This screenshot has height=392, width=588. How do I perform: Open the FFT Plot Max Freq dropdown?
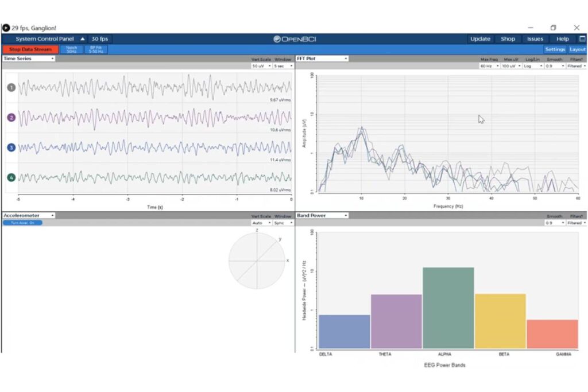pyautogui.click(x=489, y=66)
